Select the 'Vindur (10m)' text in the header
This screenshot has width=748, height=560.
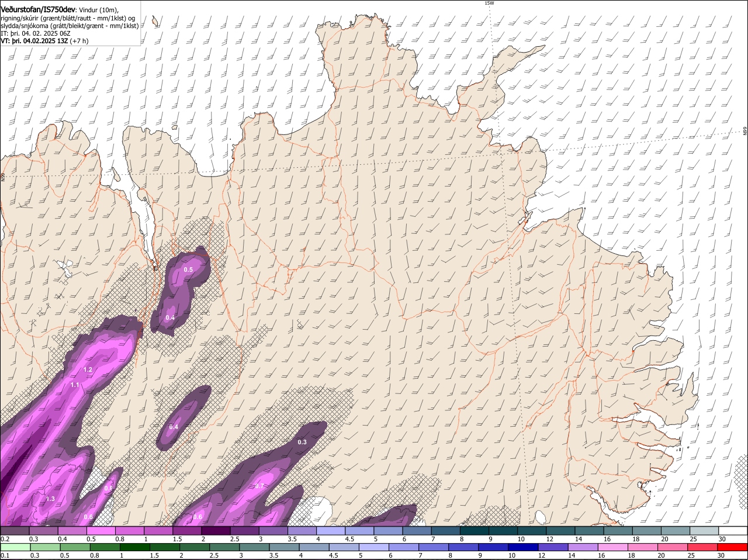tap(98, 10)
